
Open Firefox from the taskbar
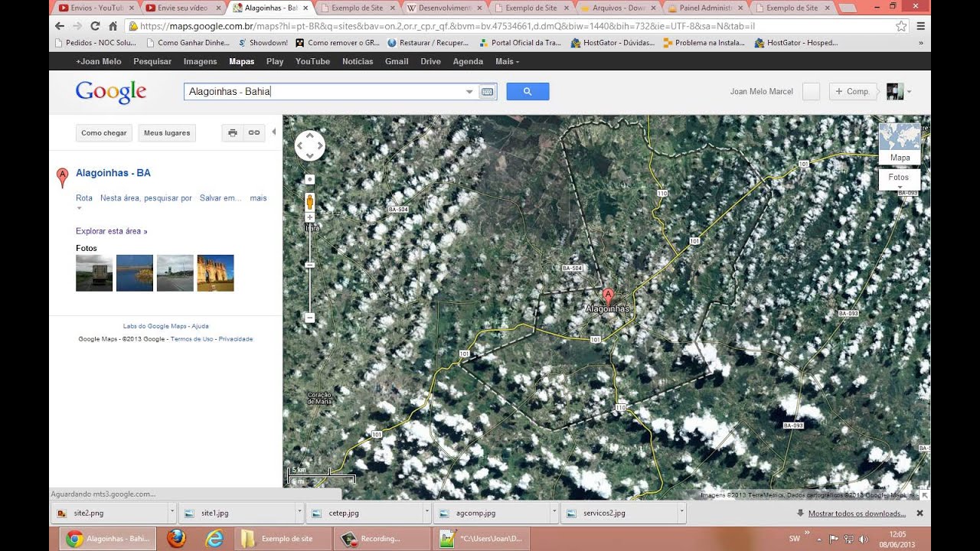coord(176,539)
